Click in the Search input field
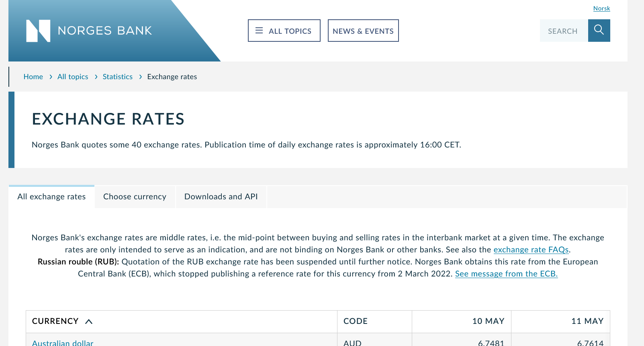 click(x=563, y=31)
